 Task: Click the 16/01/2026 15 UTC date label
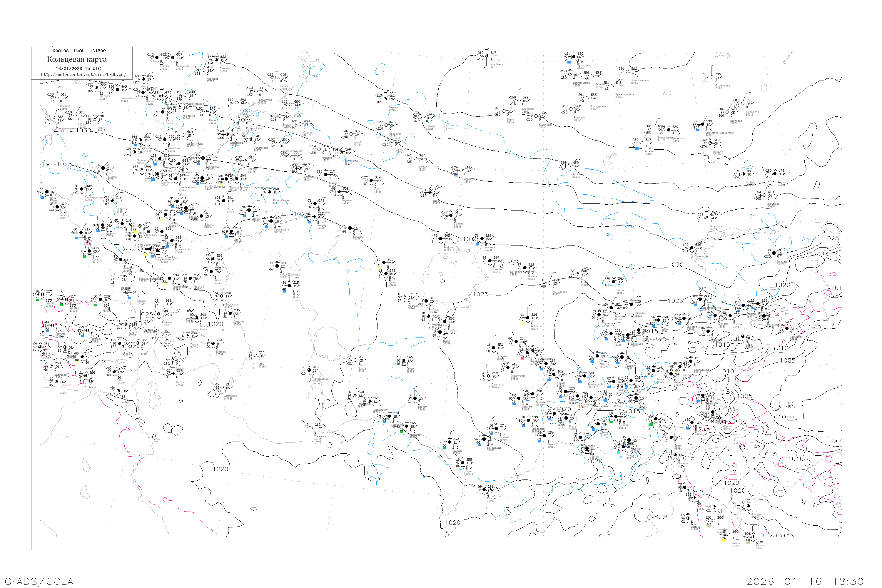[x=78, y=69]
